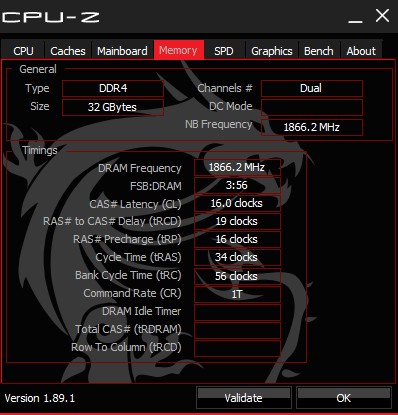398x415 pixels.
Task: Select the Dual channels field
Action: [312, 88]
